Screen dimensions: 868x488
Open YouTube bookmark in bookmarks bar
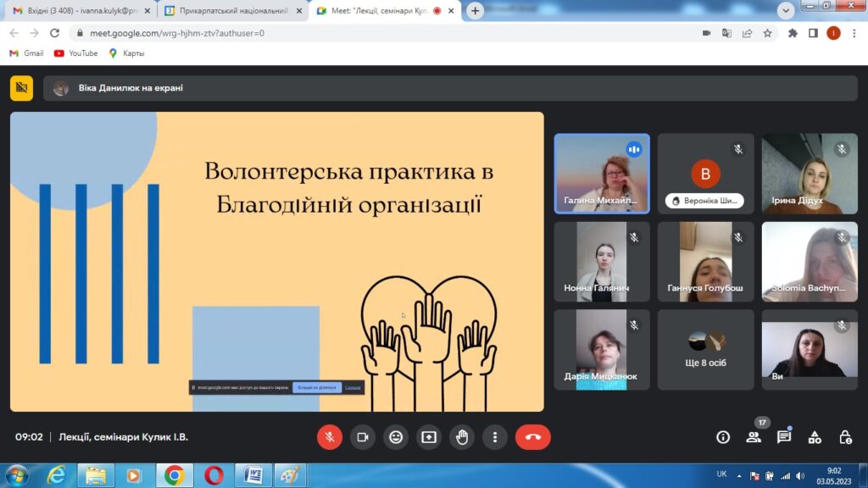pyautogui.click(x=75, y=53)
